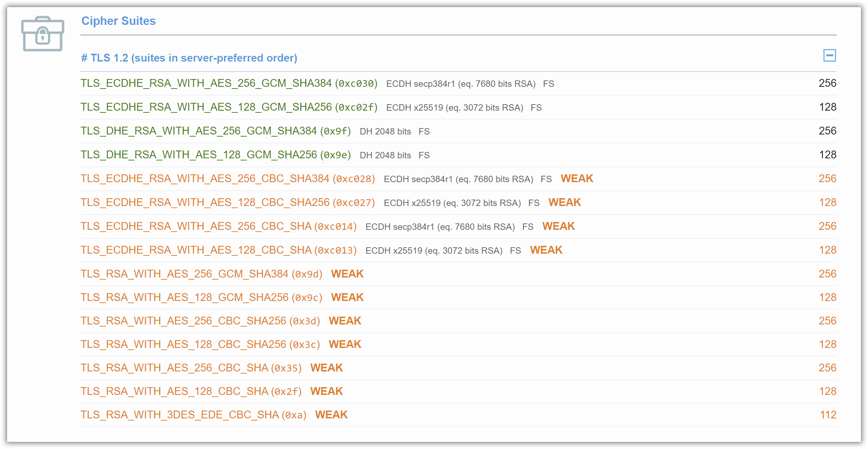868x449 pixels.
Task: Click WEAK label on AES_256_CBC_SHA384 row
Action: click(x=577, y=179)
